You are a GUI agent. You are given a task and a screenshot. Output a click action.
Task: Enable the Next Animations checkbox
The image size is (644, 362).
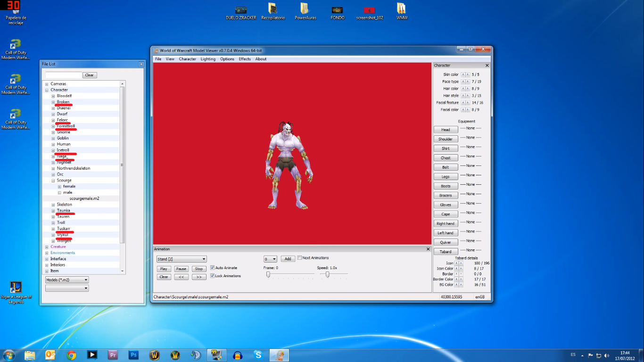[299, 258]
